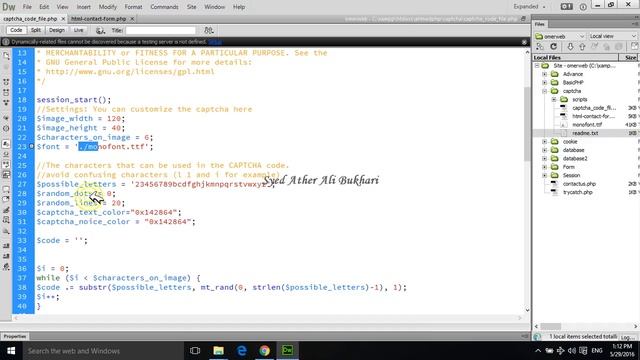Click the Outdent Code icon
Image resolution: width=640 pixels, height=360 pixels.
click(x=6, y=256)
